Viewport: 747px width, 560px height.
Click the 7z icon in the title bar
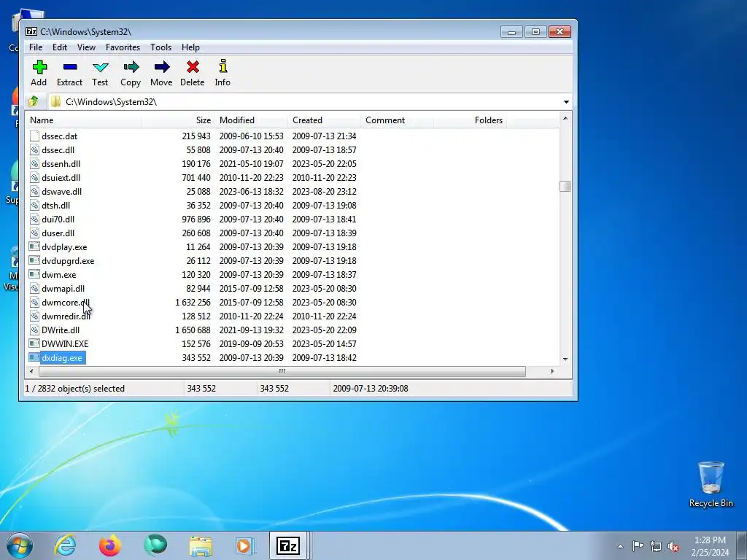pos(31,31)
